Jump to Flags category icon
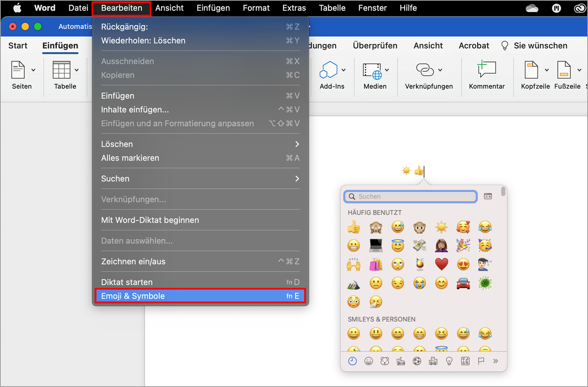Viewport: 588px width, 387px height. (x=481, y=361)
